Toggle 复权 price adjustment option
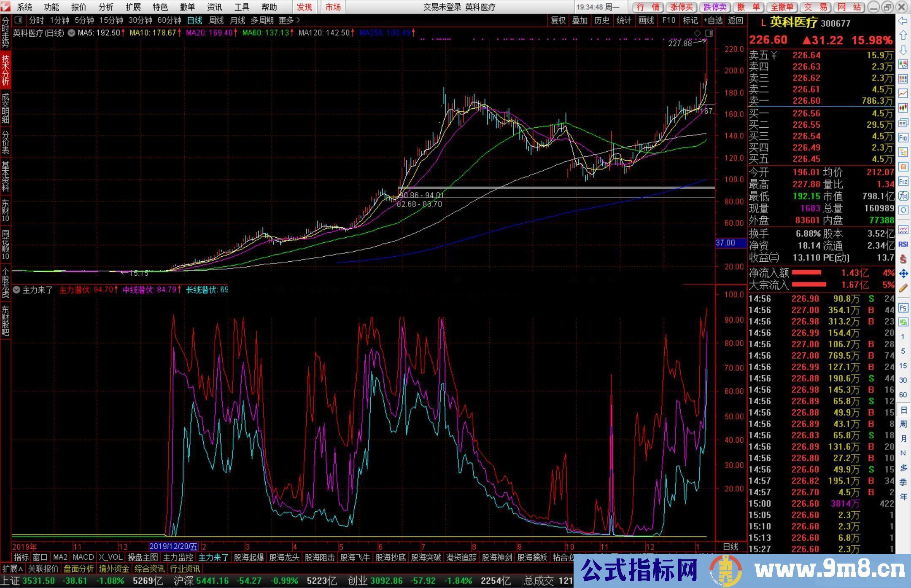The width and height of the screenshot is (911, 588). [x=558, y=20]
